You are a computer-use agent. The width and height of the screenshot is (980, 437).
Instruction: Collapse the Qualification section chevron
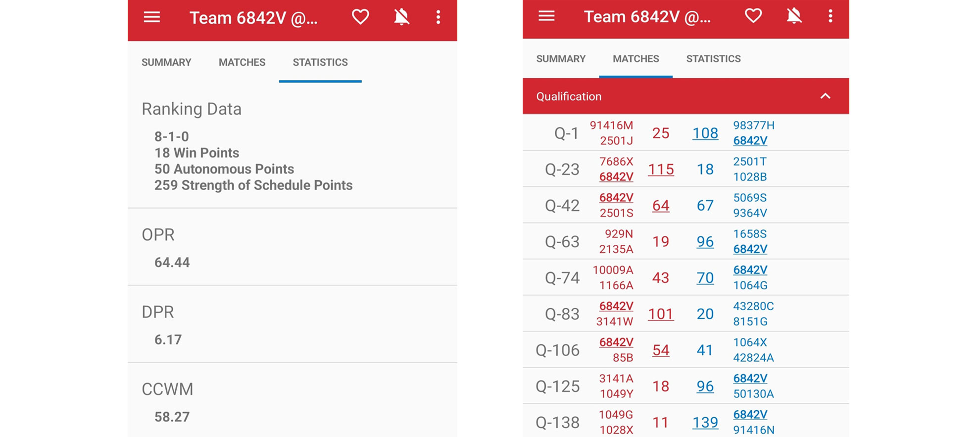(825, 96)
